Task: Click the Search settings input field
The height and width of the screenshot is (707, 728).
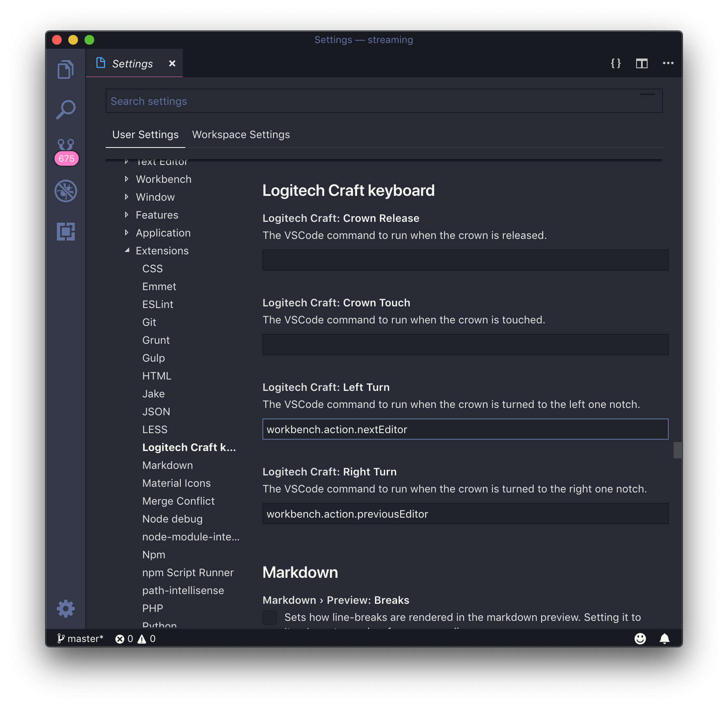Action: click(x=384, y=101)
